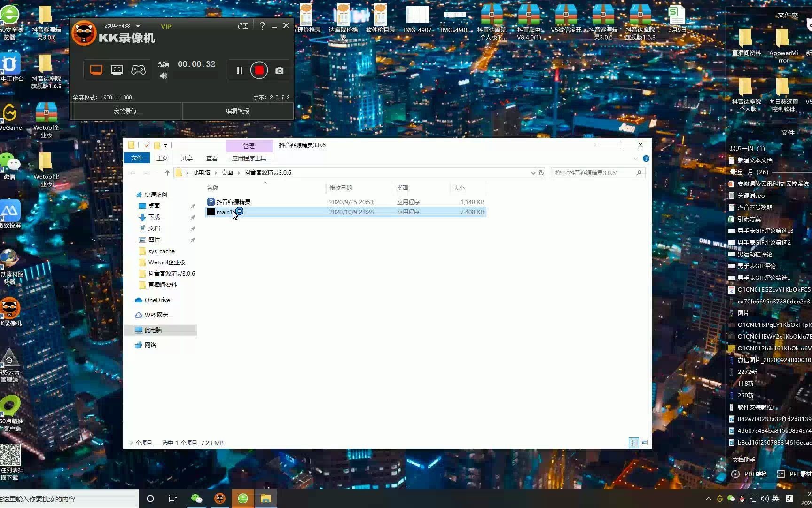
Task: Take a screenshot with the camera icon
Action: pos(280,71)
